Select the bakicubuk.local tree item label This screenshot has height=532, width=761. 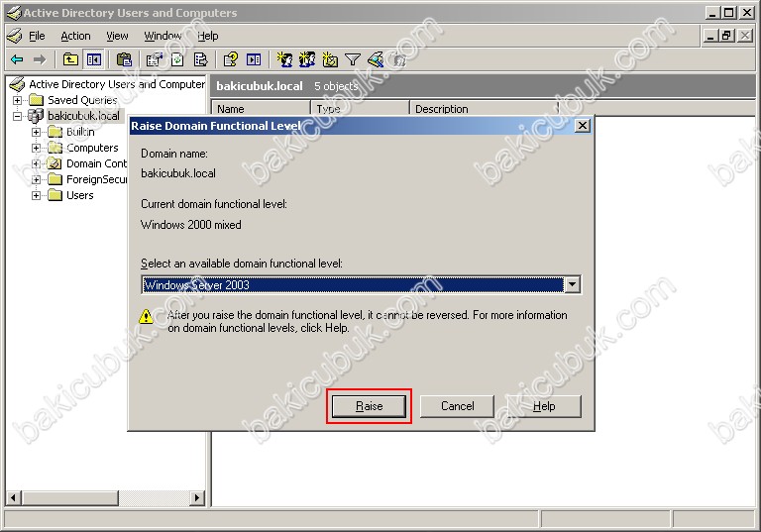click(x=83, y=116)
